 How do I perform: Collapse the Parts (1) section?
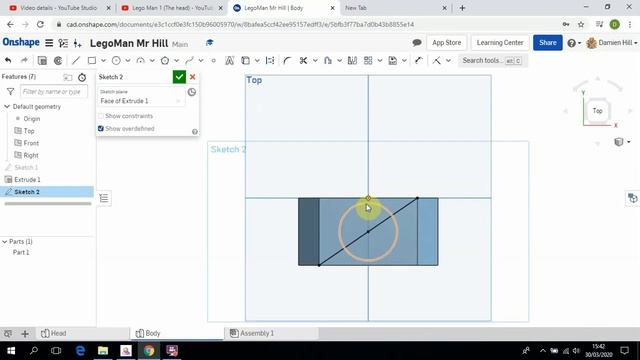pyautogui.click(x=4, y=242)
